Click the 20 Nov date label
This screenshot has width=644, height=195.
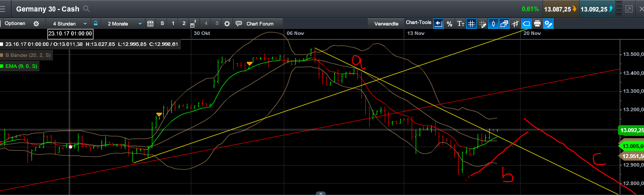click(x=532, y=33)
